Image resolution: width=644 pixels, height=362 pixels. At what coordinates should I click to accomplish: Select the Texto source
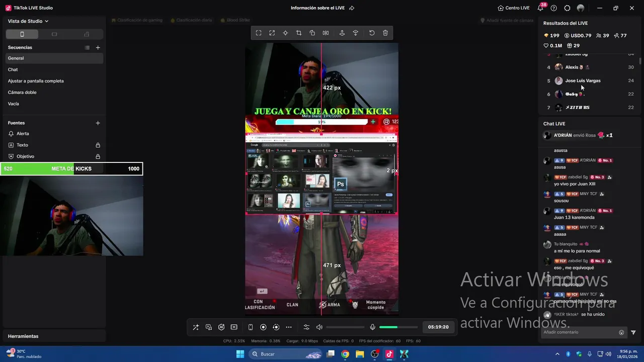point(54,145)
